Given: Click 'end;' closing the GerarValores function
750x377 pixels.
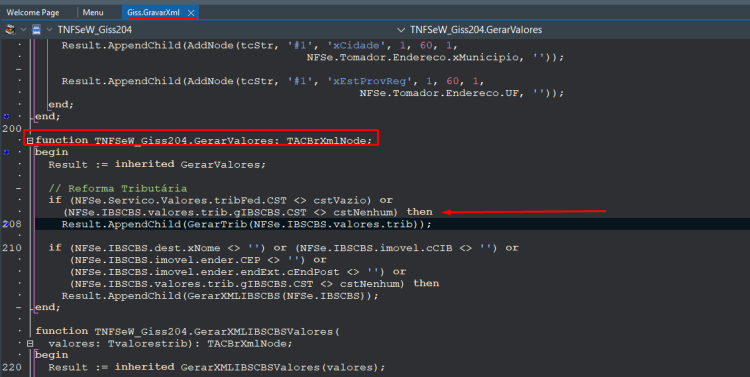Looking at the screenshot, I should [x=48, y=308].
